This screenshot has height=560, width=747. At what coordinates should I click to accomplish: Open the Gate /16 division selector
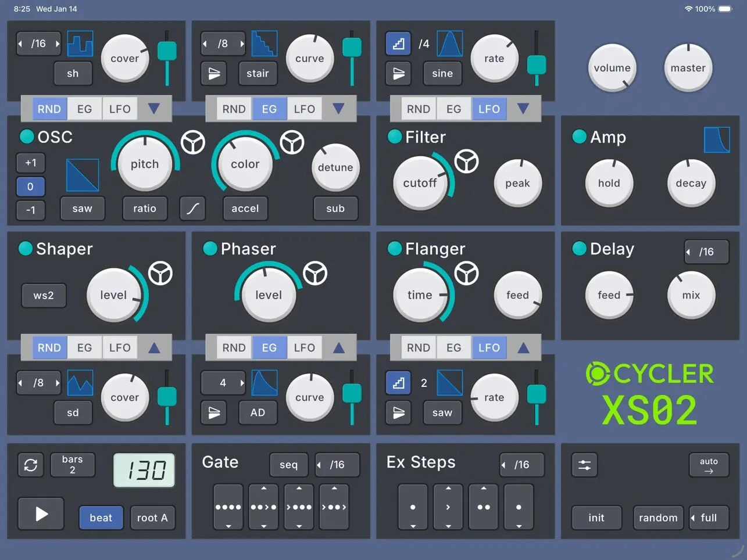(x=337, y=465)
